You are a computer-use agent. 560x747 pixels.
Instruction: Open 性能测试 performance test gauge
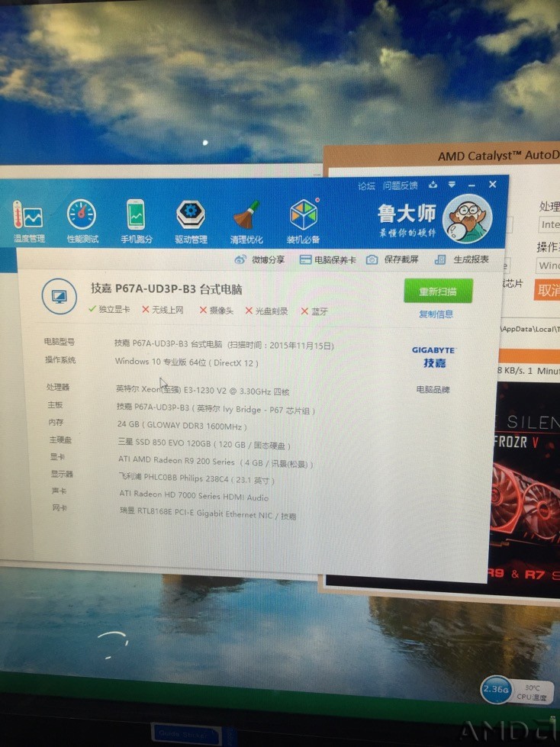tap(82, 222)
